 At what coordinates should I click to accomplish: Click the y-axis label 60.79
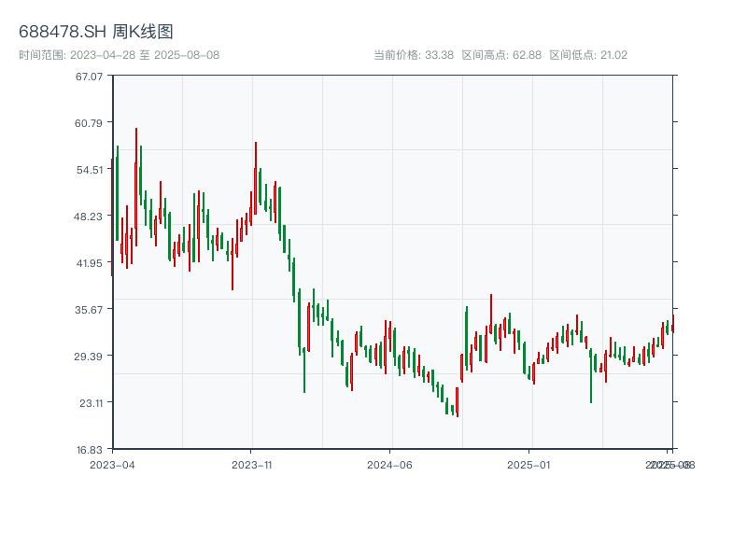coord(89,123)
